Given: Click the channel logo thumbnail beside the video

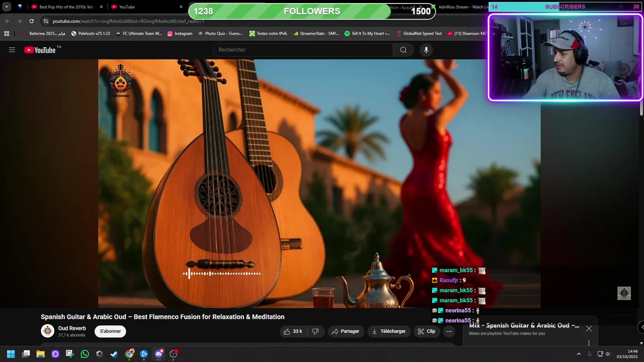Looking at the screenshot, I should [x=624, y=293].
